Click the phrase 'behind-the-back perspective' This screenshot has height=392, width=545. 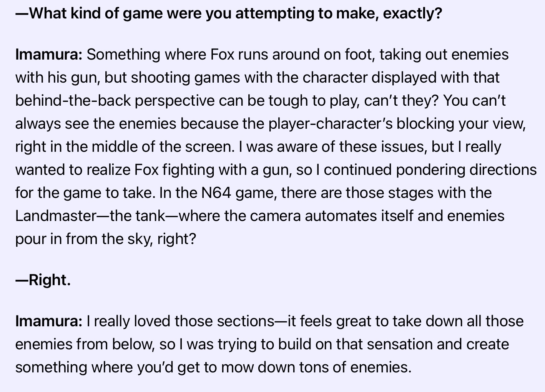(115, 101)
